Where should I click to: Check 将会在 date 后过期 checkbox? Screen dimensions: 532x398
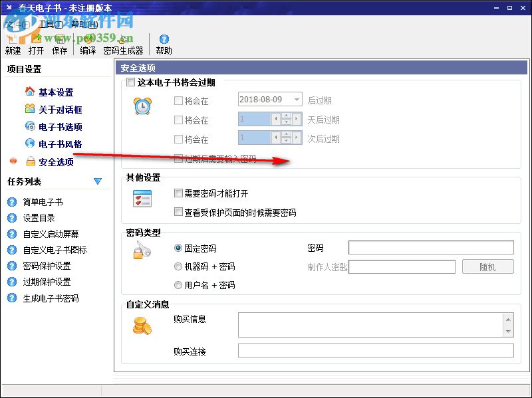point(178,101)
